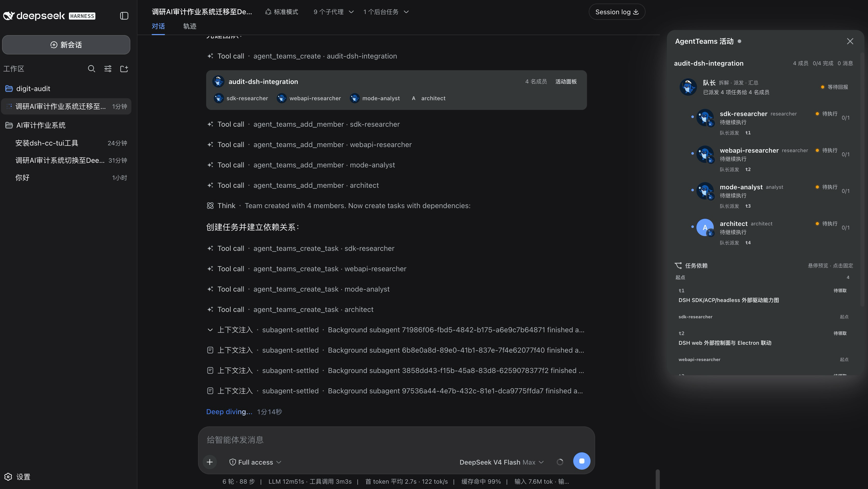
Task: Expand the 1 个后台任务 dropdown
Action: pyautogui.click(x=386, y=12)
